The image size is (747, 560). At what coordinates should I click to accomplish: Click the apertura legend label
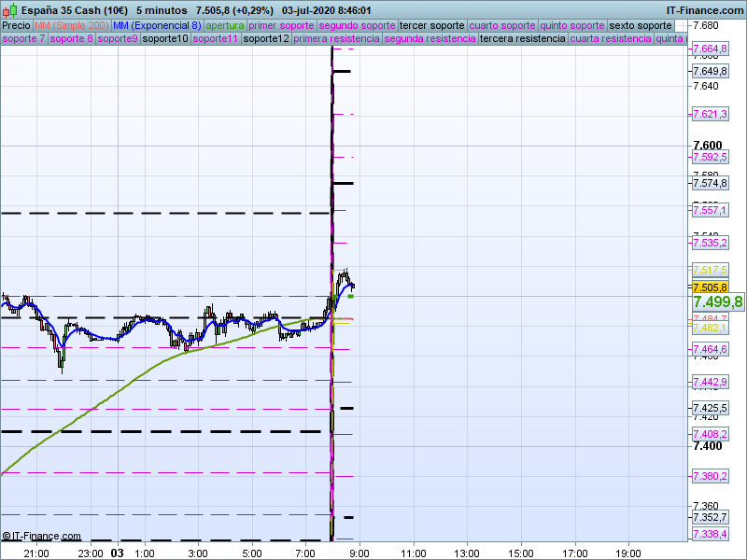(x=225, y=25)
